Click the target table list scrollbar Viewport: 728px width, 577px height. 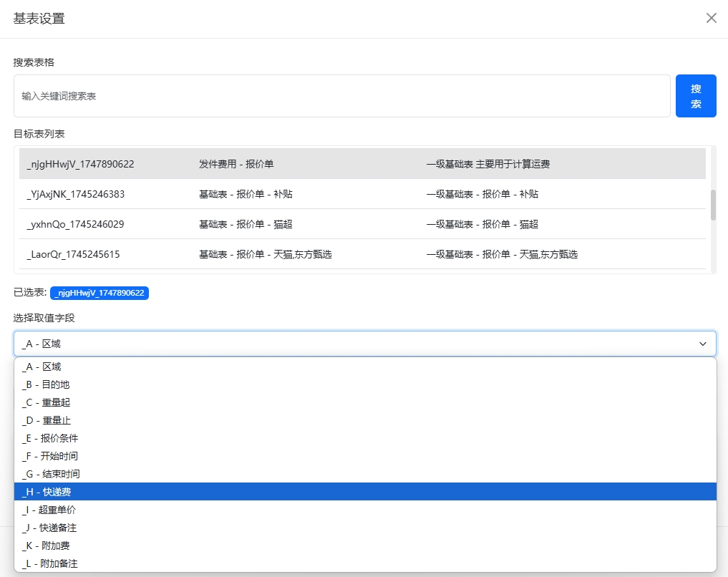(x=713, y=205)
